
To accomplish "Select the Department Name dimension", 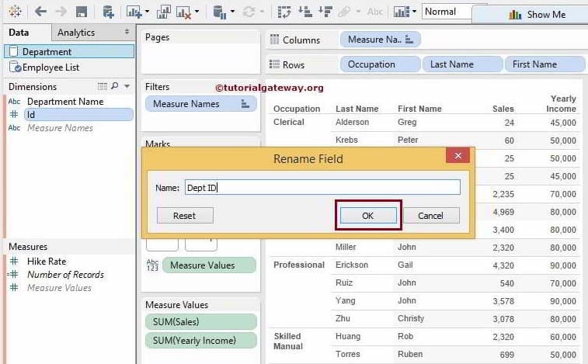I will pos(65,102).
